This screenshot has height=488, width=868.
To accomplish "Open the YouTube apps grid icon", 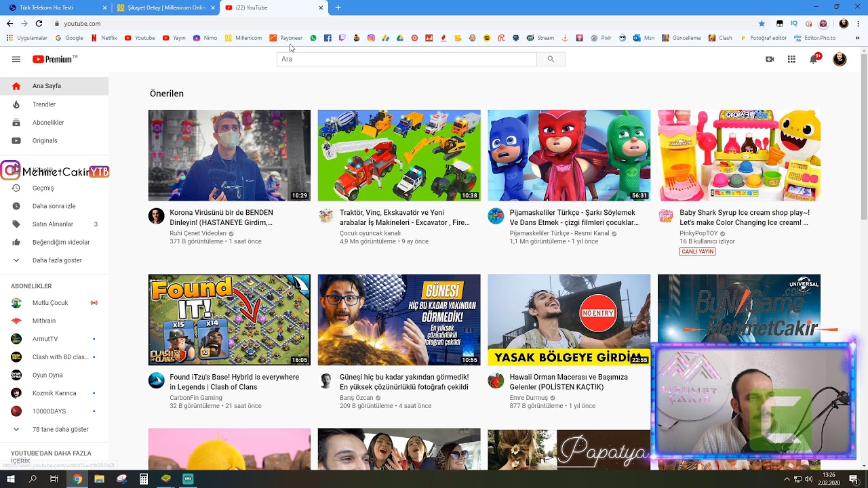I will tap(791, 59).
